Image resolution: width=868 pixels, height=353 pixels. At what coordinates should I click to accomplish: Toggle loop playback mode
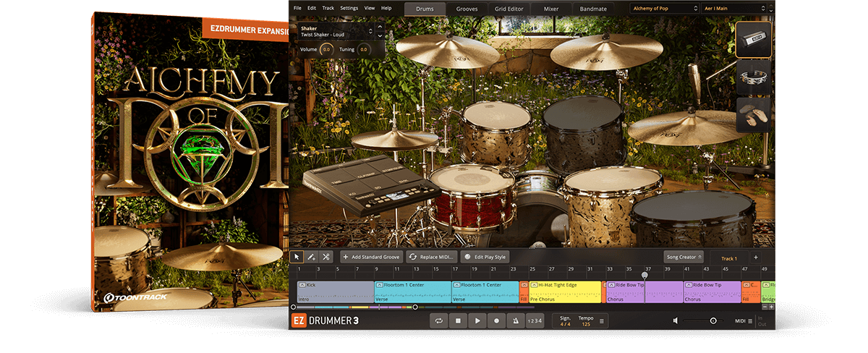point(439,320)
